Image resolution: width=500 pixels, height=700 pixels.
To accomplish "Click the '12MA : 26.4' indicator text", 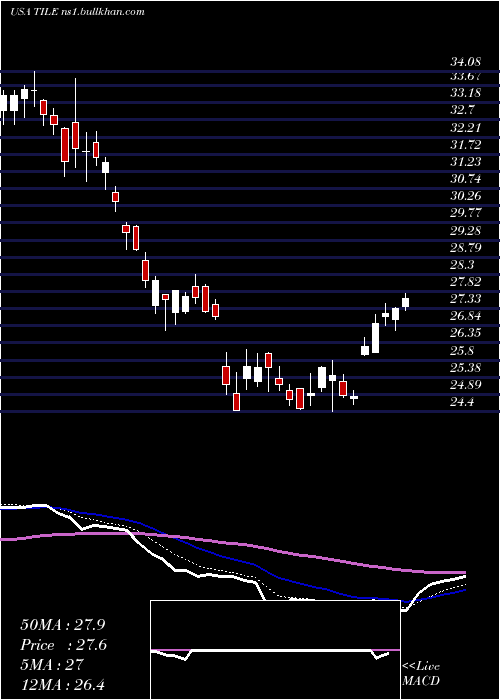I will (x=63, y=684).
